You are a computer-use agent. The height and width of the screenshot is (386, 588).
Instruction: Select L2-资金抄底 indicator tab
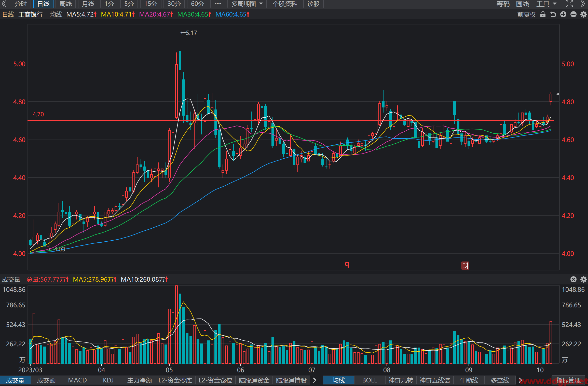(x=175, y=380)
